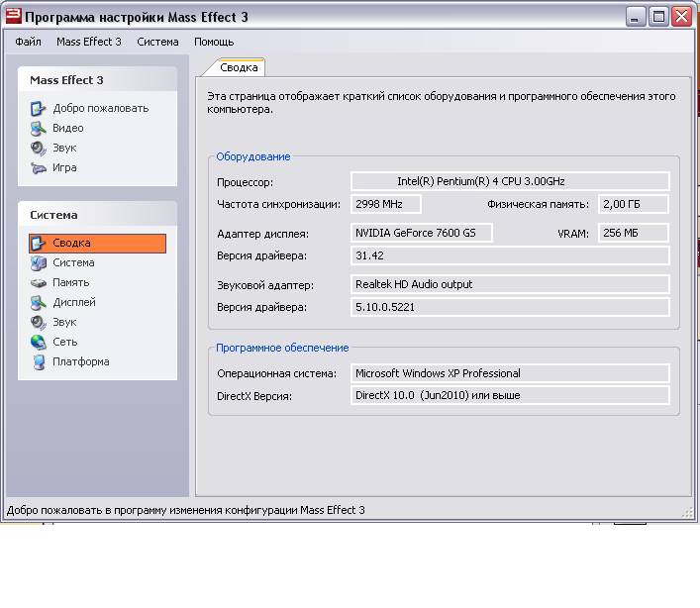Switch to the Сводка tab
The height and width of the screenshot is (608, 700).
[x=239, y=67]
